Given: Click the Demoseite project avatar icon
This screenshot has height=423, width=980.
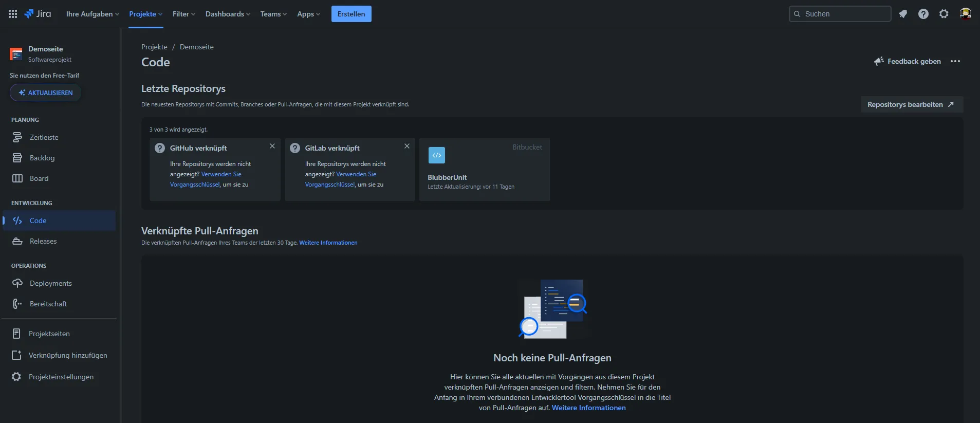Looking at the screenshot, I should [x=16, y=54].
